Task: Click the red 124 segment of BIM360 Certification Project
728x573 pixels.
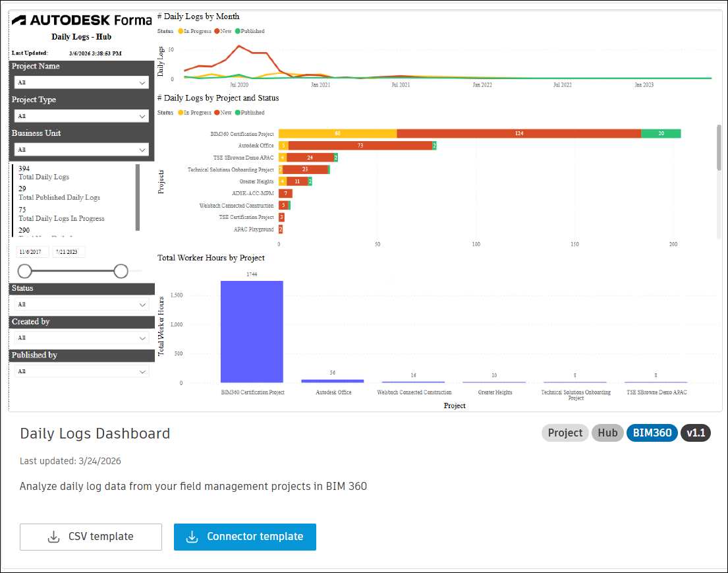Action: click(519, 133)
